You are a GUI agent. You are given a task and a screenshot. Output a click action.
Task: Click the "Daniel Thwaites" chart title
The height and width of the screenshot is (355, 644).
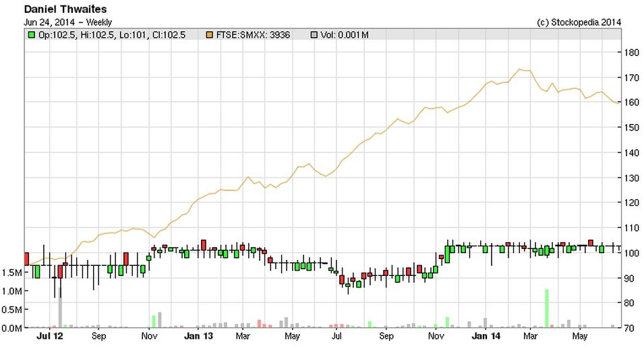[65, 9]
